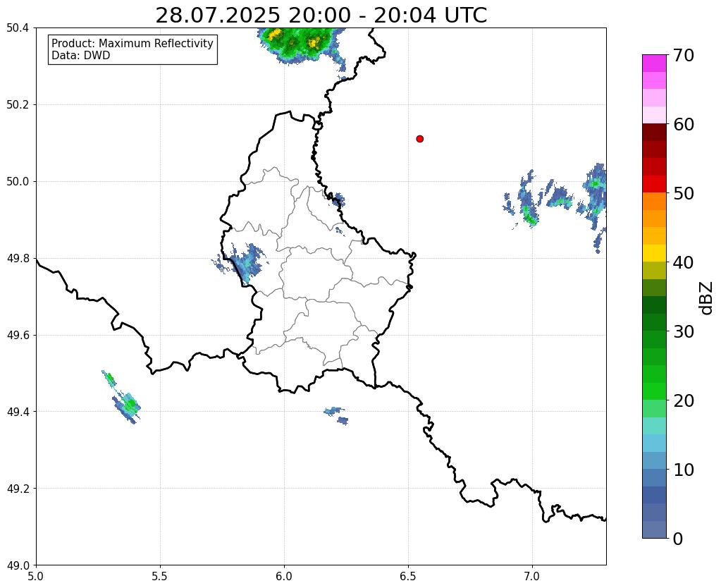This screenshot has width=721, height=588.
Task: Click the longitude axis label 6.0
Action: point(284,576)
